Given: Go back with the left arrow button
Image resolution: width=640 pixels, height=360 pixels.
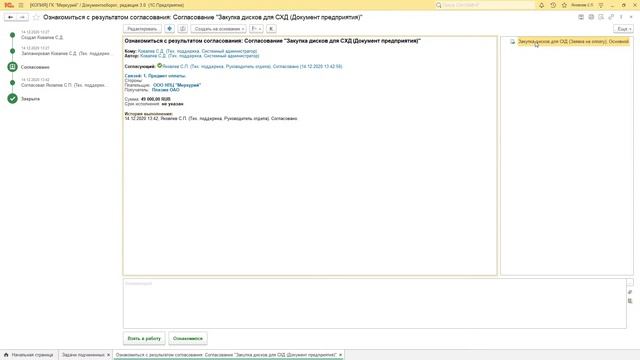Looking at the screenshot, I should coord(10,17).
